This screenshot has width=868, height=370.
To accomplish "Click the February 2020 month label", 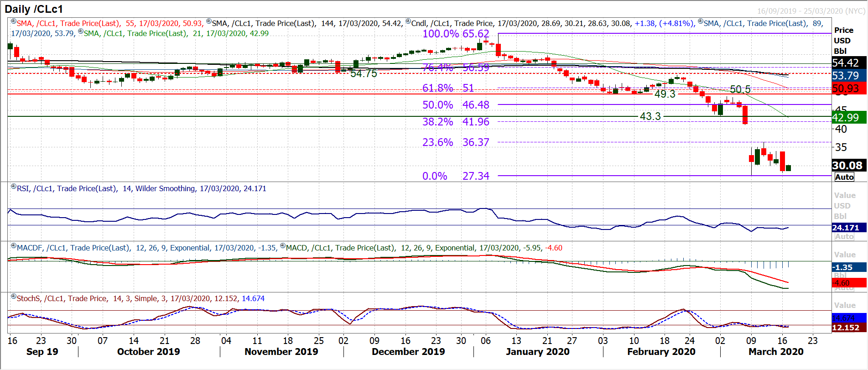I will pyautogui.click(x=661, y=352).
